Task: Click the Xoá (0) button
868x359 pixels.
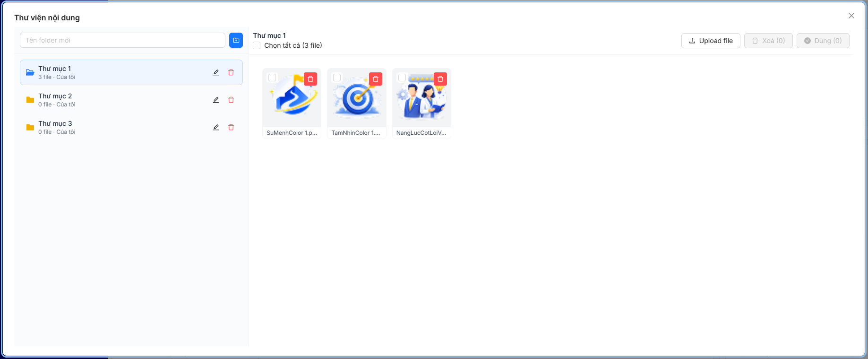Action: click(x=768, y=41)
